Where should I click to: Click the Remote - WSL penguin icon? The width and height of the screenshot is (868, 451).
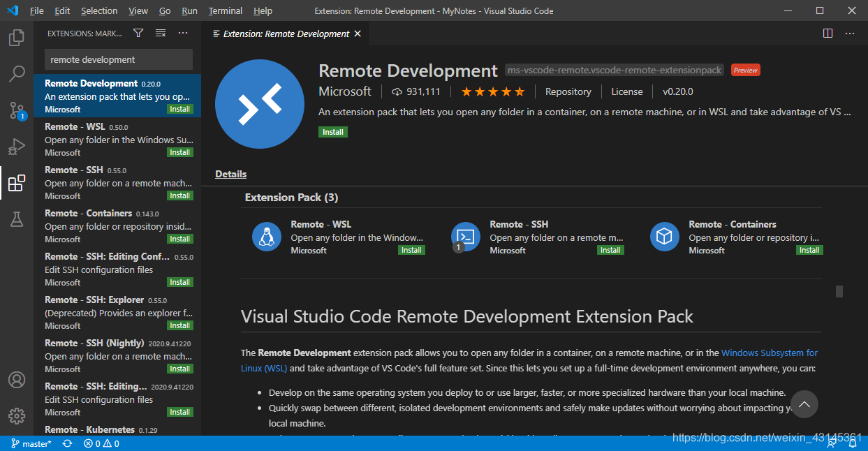pos(266,237)
